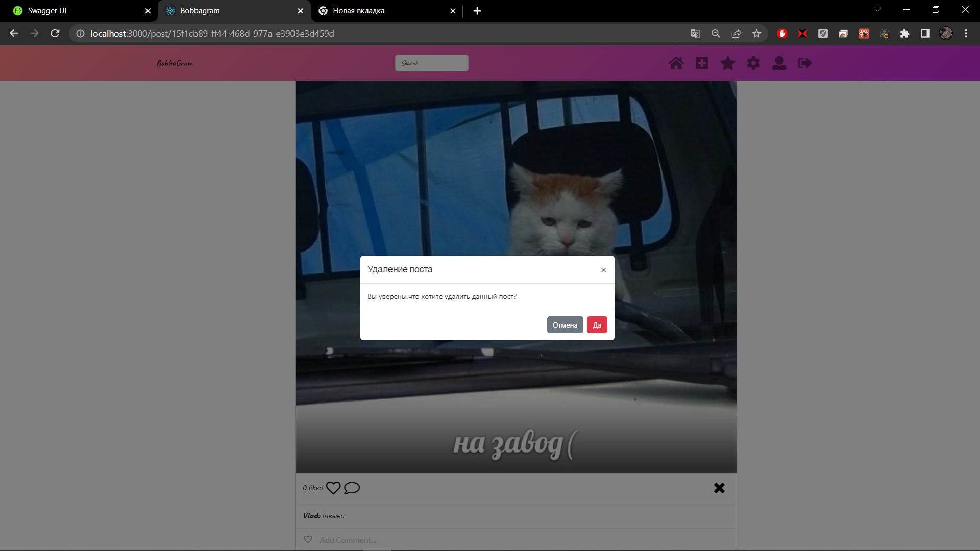The width and height of the screenshot is (980, 551).
Task: Open the home feed icon
Action: (x=676, y=63)
